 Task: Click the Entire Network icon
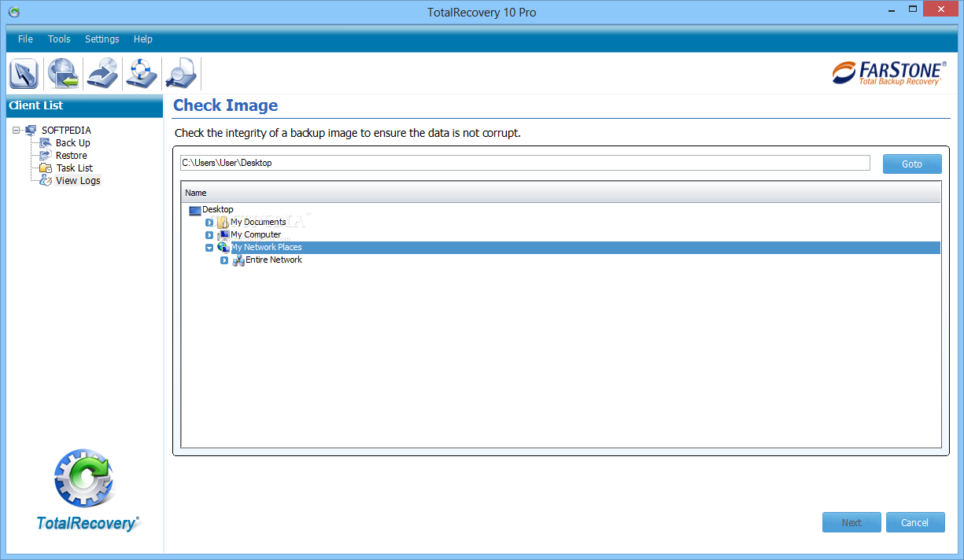point(238,260)
